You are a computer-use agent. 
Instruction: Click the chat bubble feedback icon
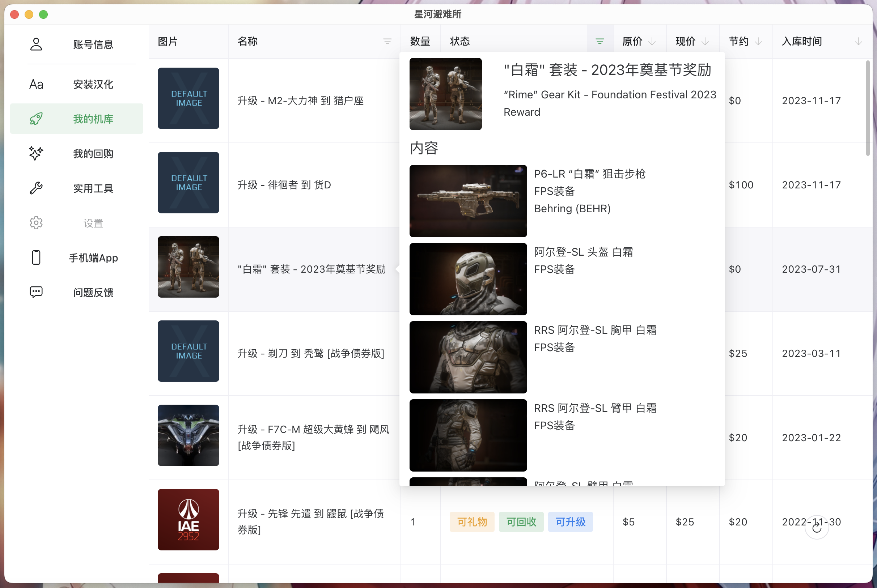click(36, 292)
